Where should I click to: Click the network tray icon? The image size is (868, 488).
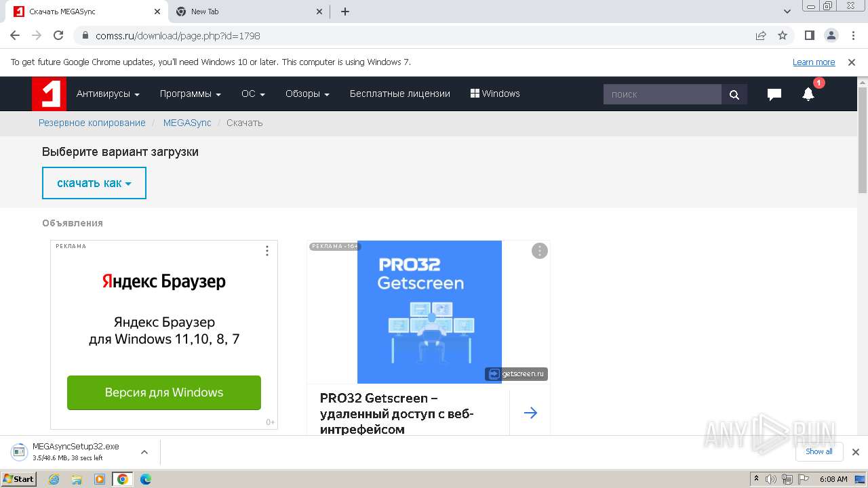(787, 479)
